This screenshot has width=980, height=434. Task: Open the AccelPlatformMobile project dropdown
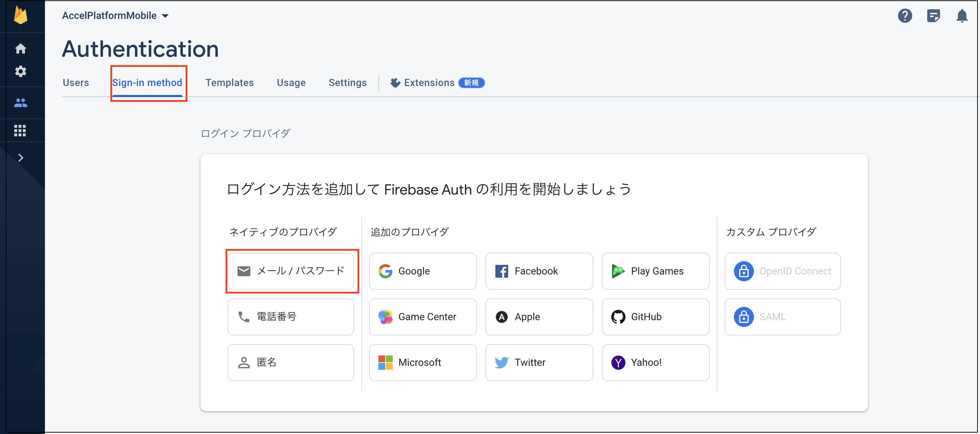(x=115, y=16)
